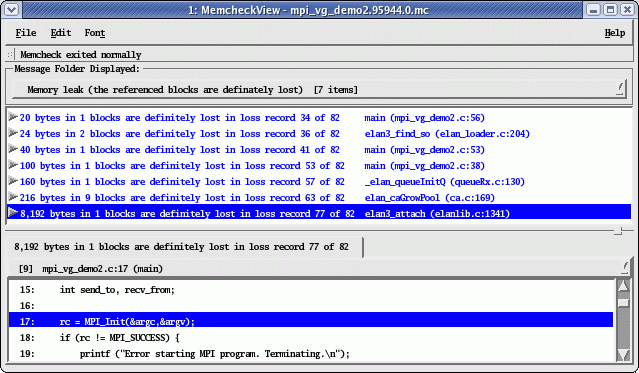
Task: Select the '216 bytes in 9 blocks' leak message
Action: (182, 198)
